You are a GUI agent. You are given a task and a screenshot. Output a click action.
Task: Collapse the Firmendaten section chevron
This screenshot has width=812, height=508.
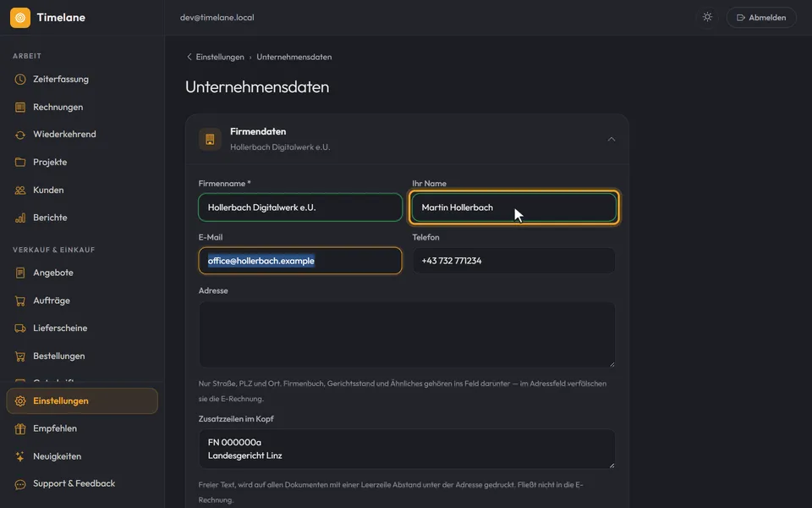pyautogui.click(x=612, y=139)
